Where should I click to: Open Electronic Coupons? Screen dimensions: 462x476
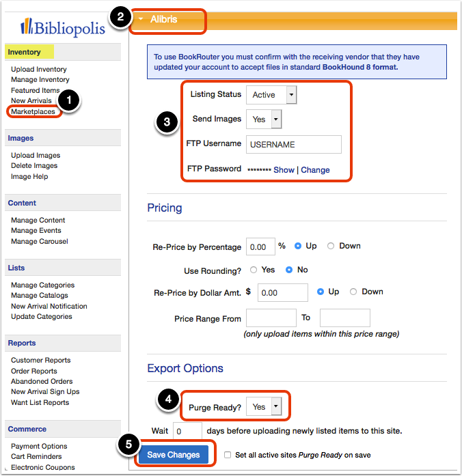[x=43, y=467]
